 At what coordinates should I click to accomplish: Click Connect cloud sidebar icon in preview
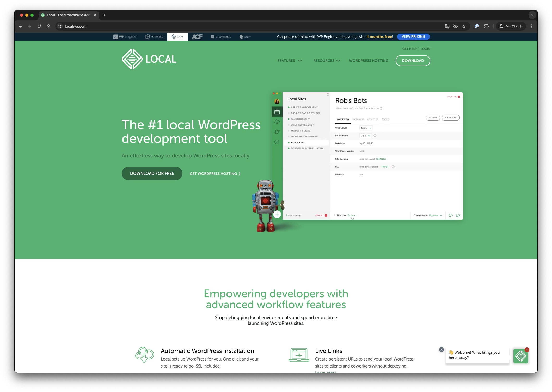[277, 122]
